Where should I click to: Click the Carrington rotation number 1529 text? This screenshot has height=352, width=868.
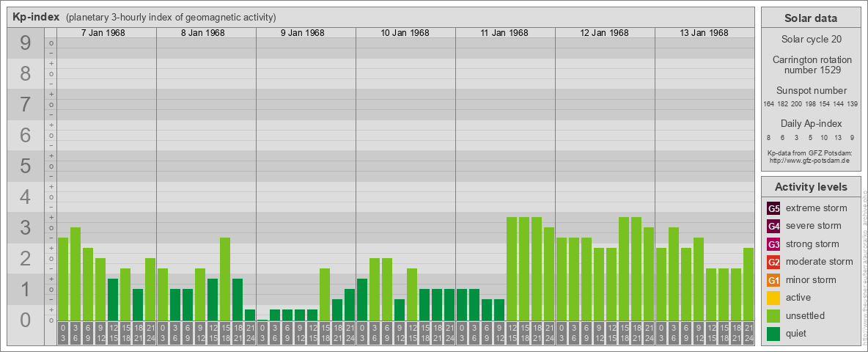811,65
